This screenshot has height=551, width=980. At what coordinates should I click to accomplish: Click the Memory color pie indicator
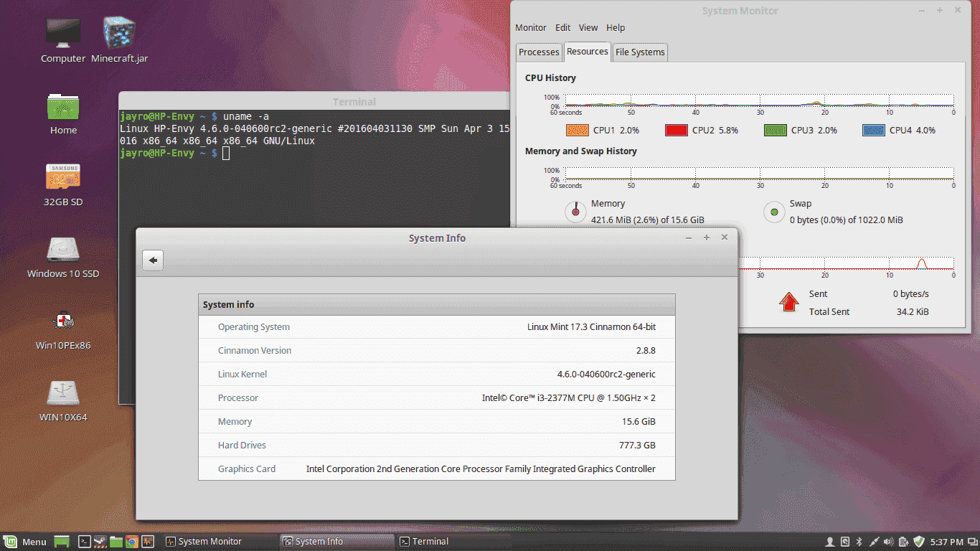(x=575, y=212)
